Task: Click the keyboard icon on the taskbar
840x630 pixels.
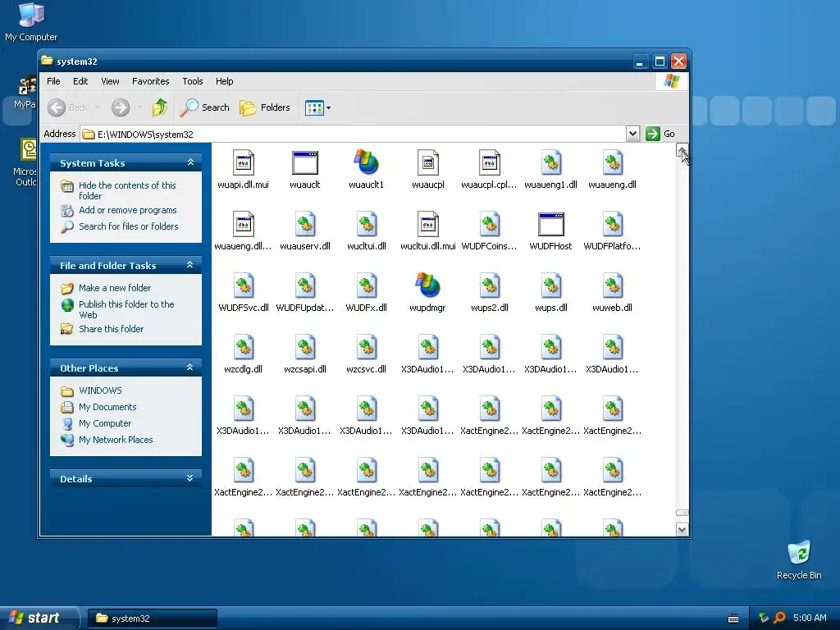Action: 733,619
